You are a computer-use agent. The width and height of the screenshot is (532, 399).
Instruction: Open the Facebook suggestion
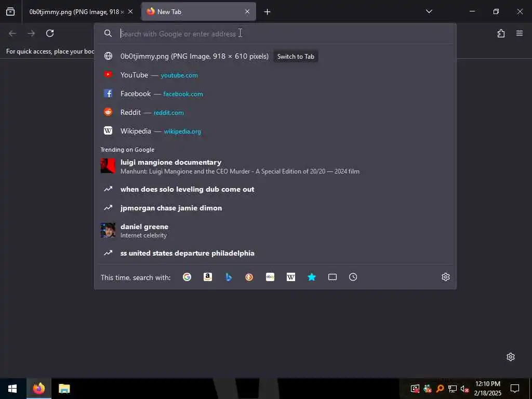pos(275,94)
